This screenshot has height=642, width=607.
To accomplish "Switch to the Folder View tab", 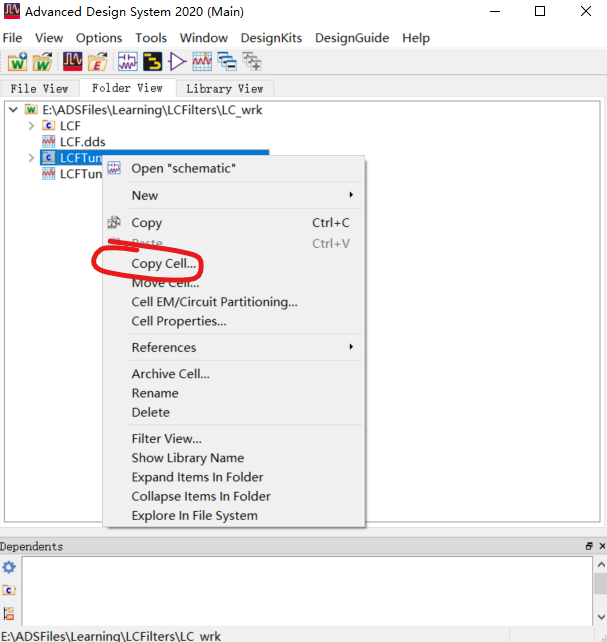I will [x=127, y=88].
